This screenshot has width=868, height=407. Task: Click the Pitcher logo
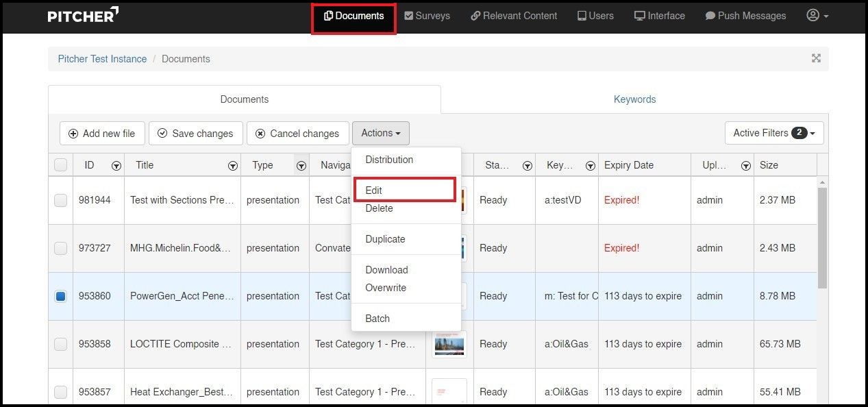(x=83, y=16)
